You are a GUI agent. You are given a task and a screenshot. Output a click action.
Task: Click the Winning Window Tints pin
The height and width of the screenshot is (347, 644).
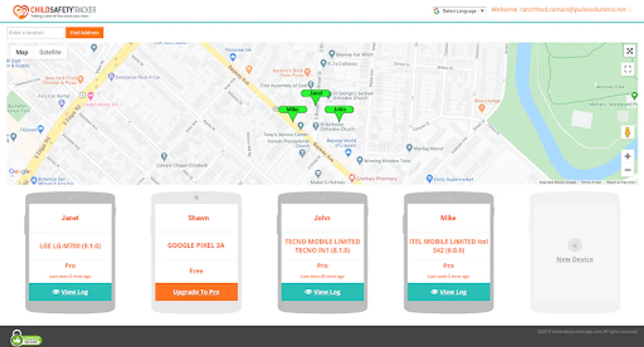(359, 160)
